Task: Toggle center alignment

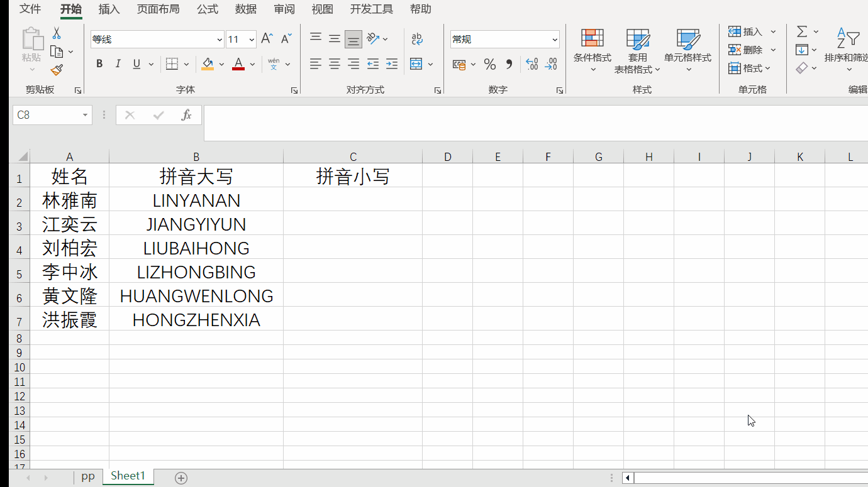Action: pos(334,63)
